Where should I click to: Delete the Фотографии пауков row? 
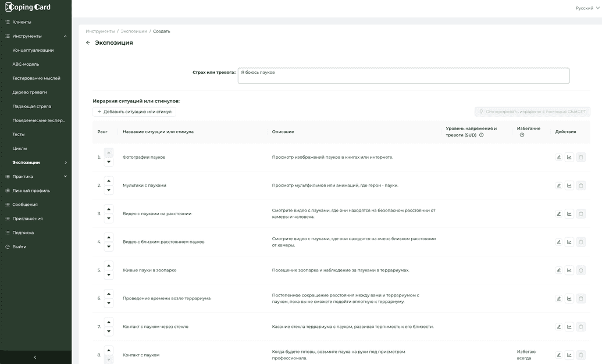coord(581,157)
